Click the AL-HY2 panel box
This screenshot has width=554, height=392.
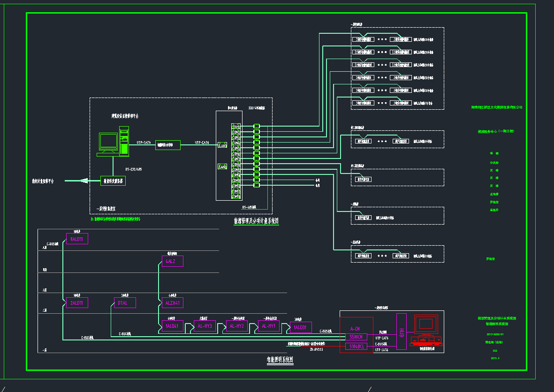tap(237, 326)
